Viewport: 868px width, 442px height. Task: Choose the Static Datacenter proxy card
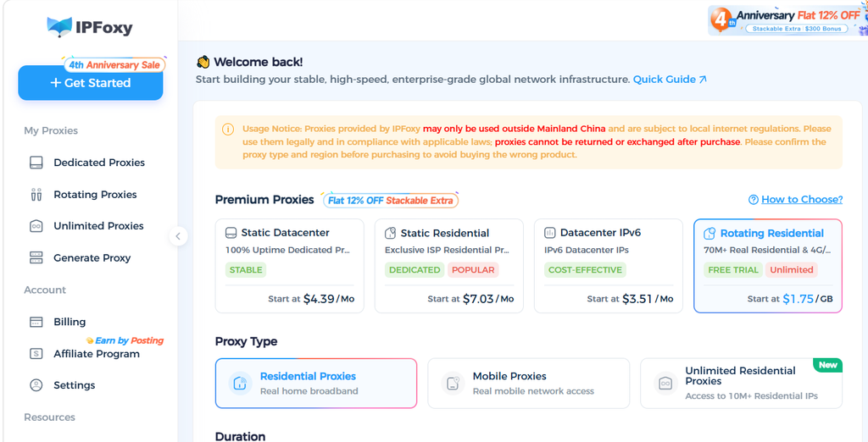click(x=290, y=266)
